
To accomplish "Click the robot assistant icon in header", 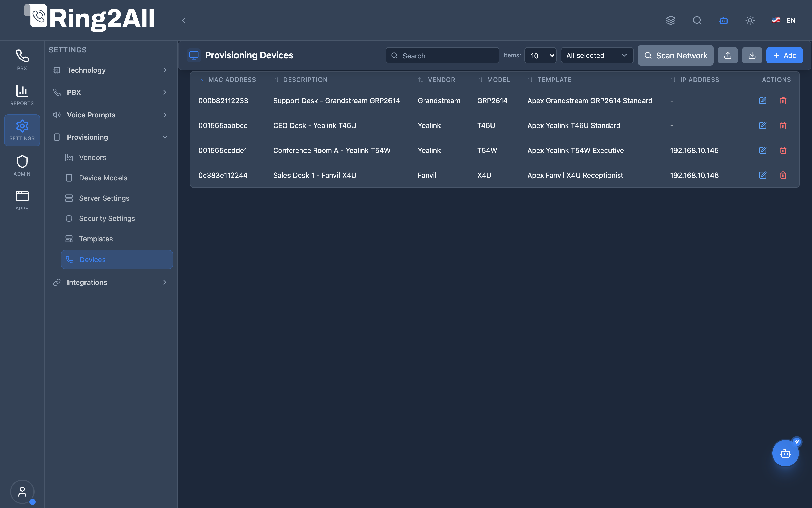I will [x=724, y=20].
